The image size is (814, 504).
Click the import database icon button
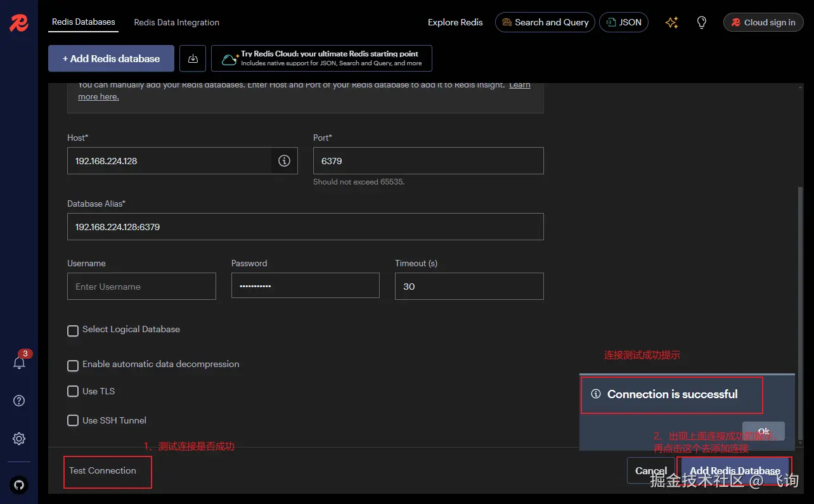(193, 58)
